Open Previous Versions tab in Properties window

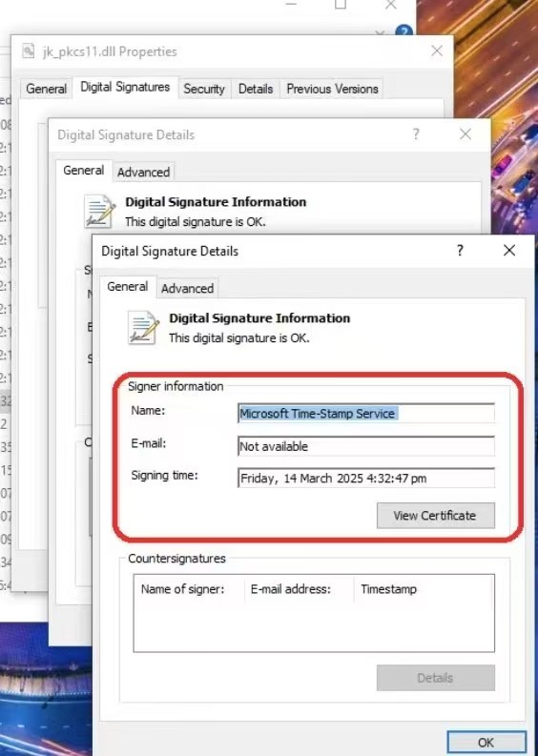(x=332, y=89)
